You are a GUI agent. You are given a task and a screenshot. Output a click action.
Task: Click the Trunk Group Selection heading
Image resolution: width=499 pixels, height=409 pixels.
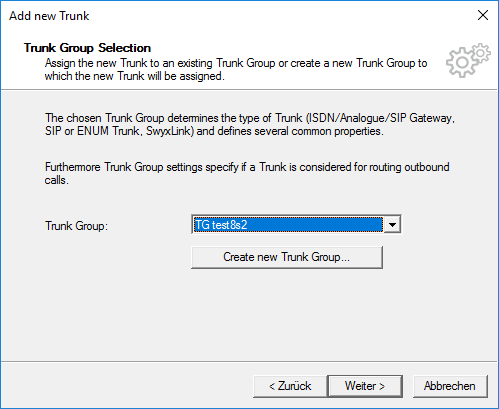[87, 48]
